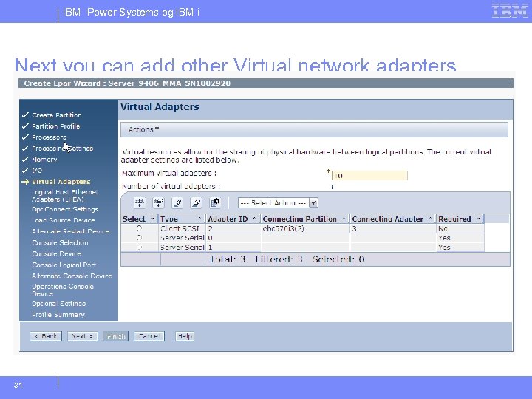This screenshot has height=399, width=532.
Task: Sort by the Connecting Partition column arrow
Action: click(344, 219)
